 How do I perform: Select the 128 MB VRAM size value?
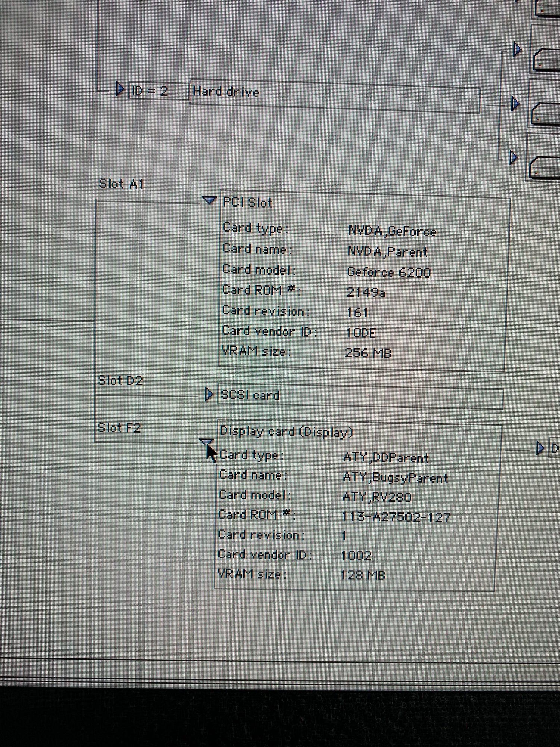click(x=363, y=575)
